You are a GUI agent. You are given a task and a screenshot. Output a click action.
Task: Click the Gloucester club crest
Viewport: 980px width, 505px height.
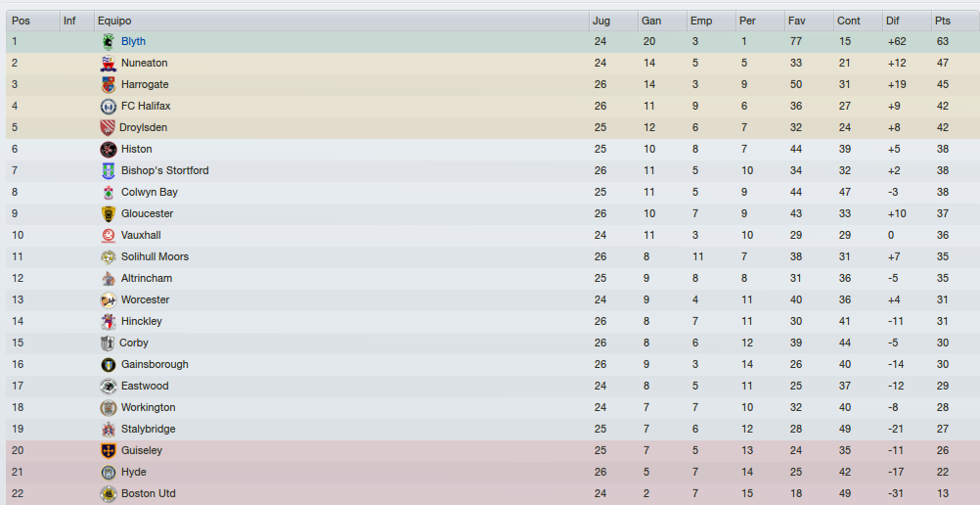pos(109,214)
